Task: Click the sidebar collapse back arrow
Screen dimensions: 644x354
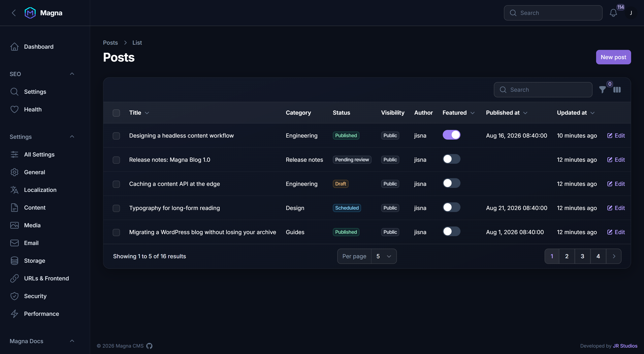Action: (x=14, y=13)
